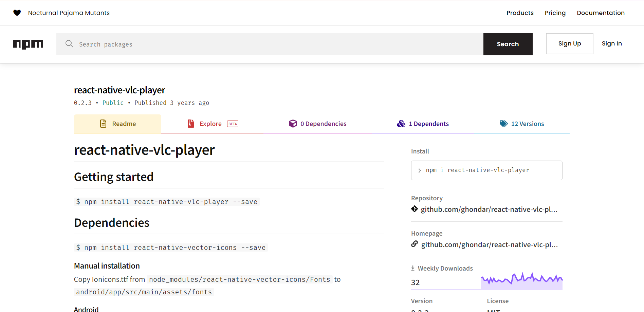This screenshot has height=312, width=644.
Task: Click the Homepage link icon
Action: (x=415, y=244)
